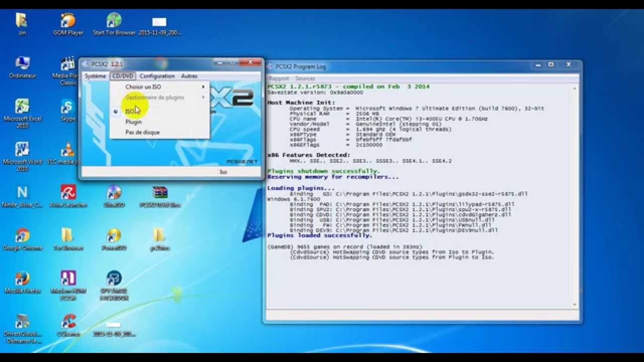Screen dimensions: 644x362
Task: Click 'x86 Features Detected:' log heading
Action: (308, 155)
